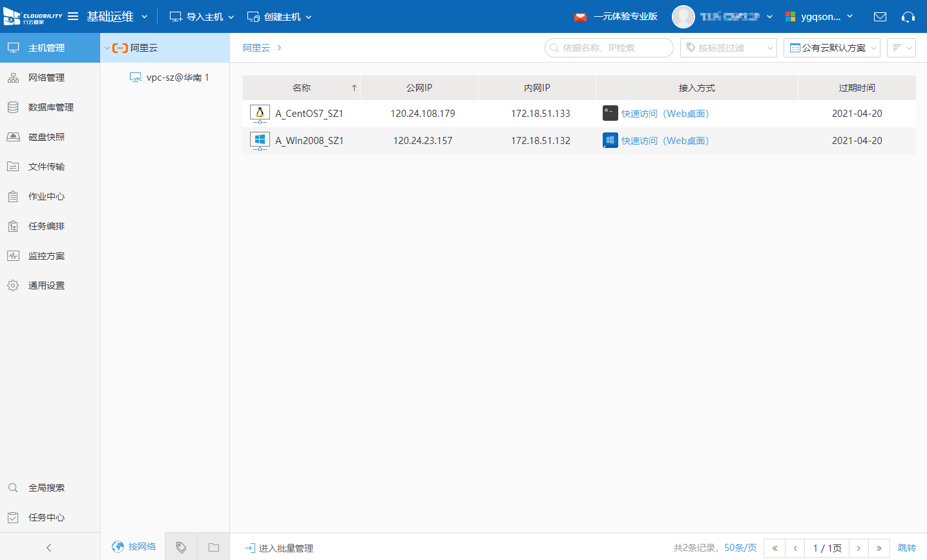Switch to tag view icon at bottom
The height and width of the screenshot is (560, 927).
181,547
